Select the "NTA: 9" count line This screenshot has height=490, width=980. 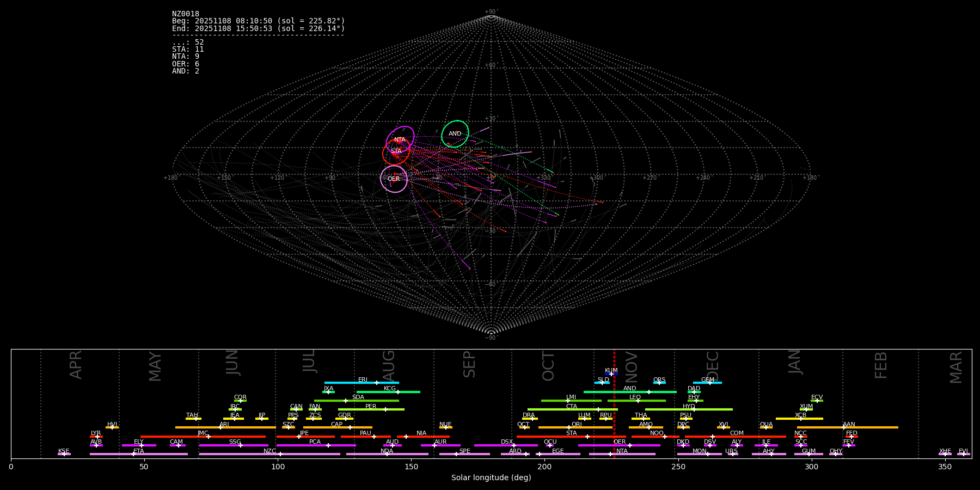[186, 57]
